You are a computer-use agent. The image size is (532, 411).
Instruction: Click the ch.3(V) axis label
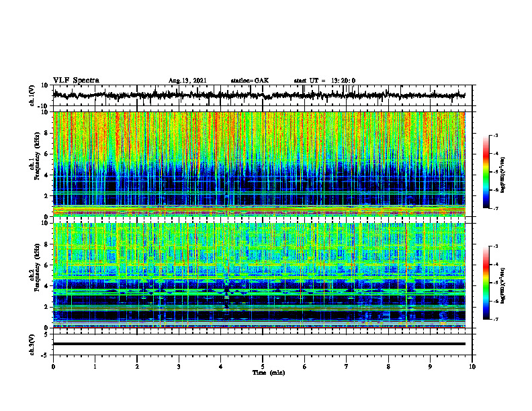pos(32,345)
